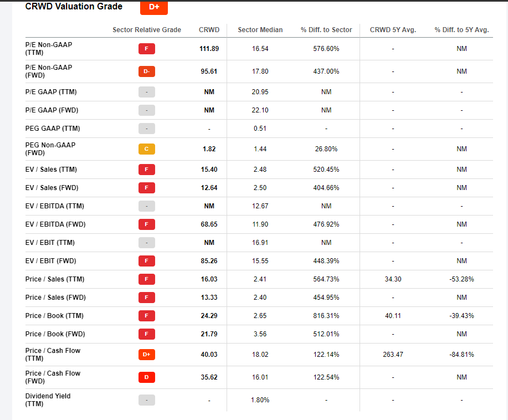Open the Price / Book (TTM) metric
Screen dimensions: 508x420
click(x=54, y=316)
